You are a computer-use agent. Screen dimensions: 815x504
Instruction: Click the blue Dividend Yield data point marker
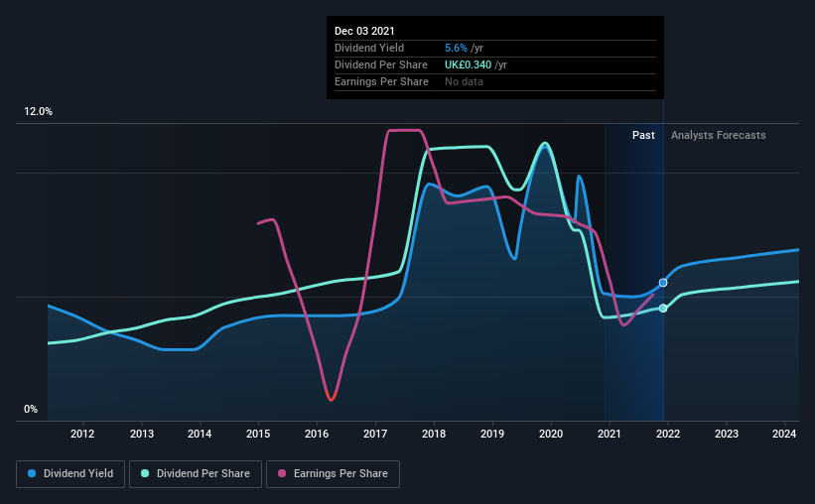(663, 283)
